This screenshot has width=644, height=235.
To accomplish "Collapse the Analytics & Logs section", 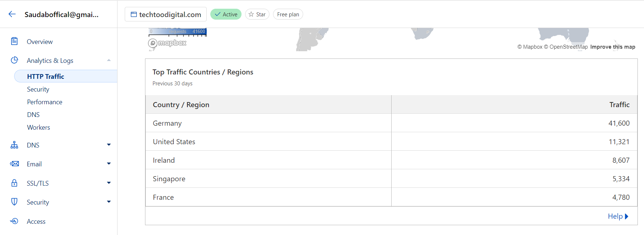I will 109,60.
